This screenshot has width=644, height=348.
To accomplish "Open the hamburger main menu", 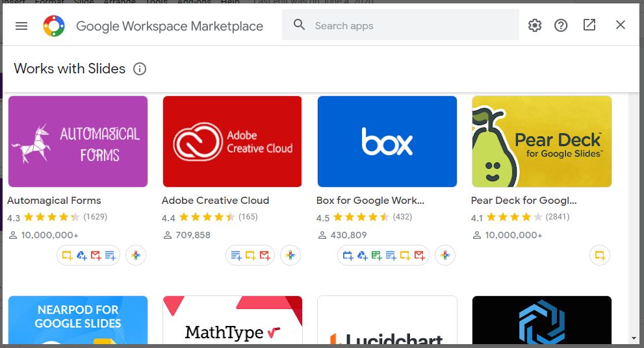I will [x=21, y=26].
